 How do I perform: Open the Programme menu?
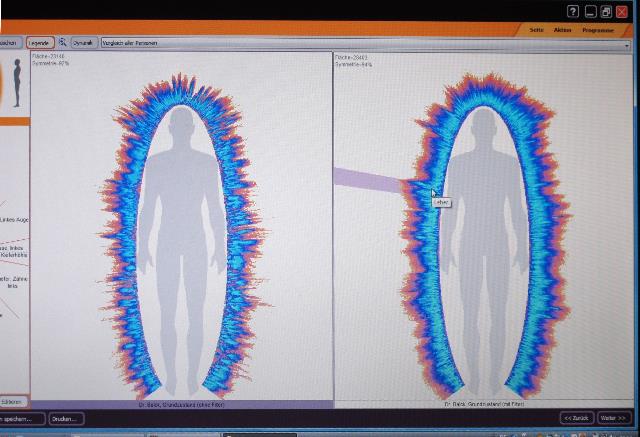tap(598, 30)
